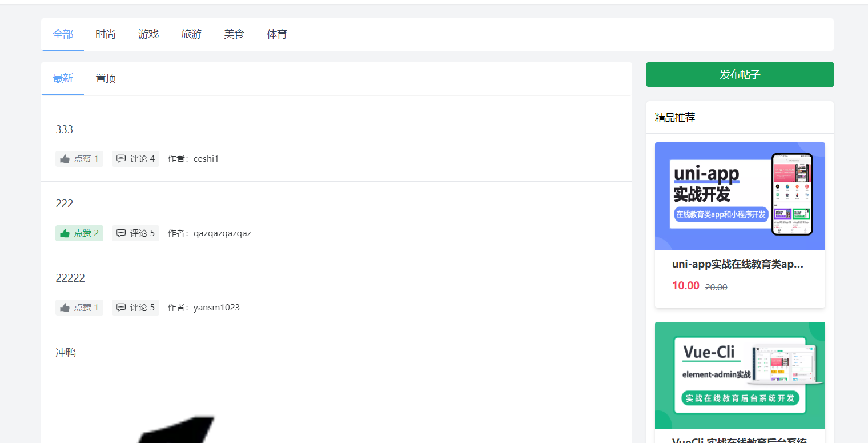
Task: Click the strikethrough 20.00 original price
Action: [x=716, y=287]
